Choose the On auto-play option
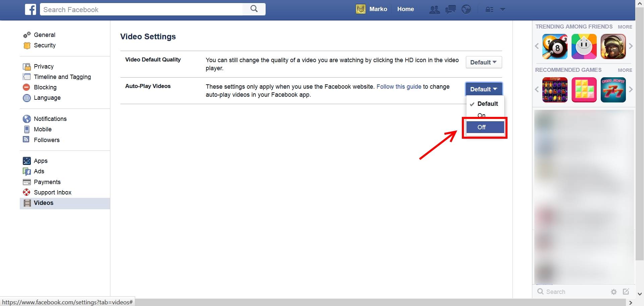Viewport: 644px width, 306px height. (481, 115)
